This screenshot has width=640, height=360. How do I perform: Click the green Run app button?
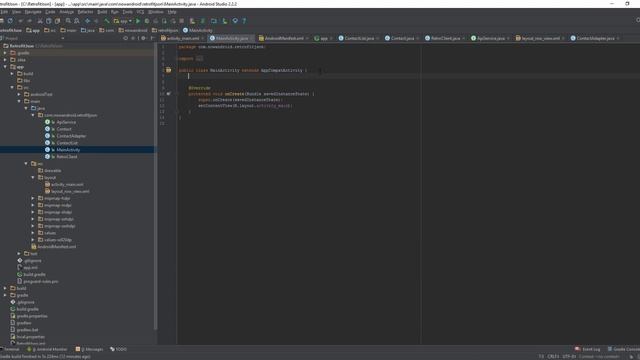[x=138, y=21]
